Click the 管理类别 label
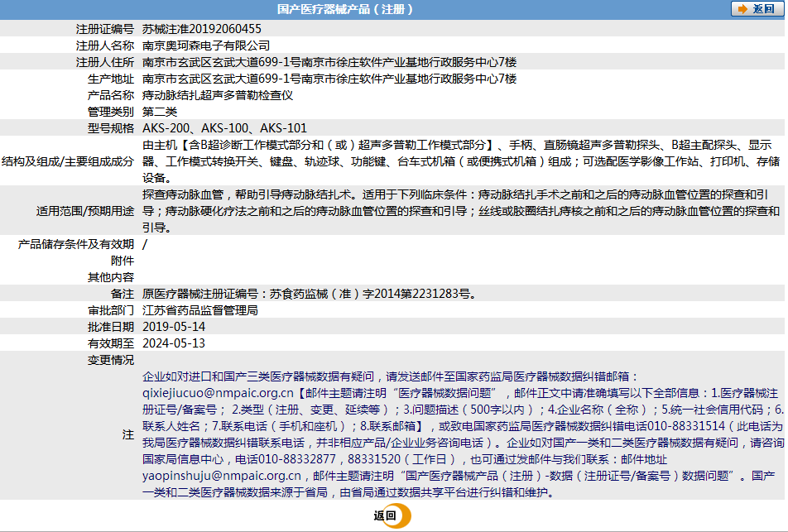The image size is (788, 532). (111, 112)
